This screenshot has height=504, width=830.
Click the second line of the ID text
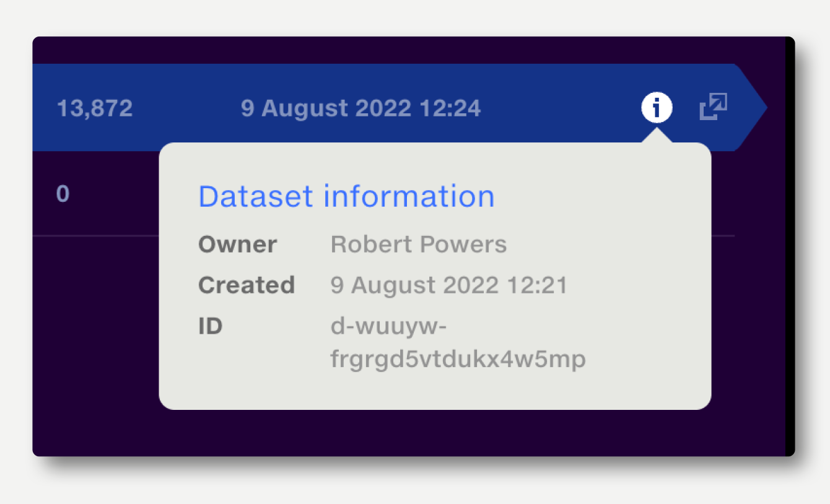coord(458,360)
